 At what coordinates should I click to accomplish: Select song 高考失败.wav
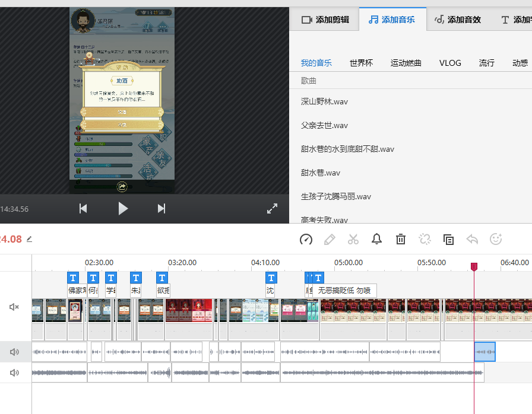(x=324, y=220)
